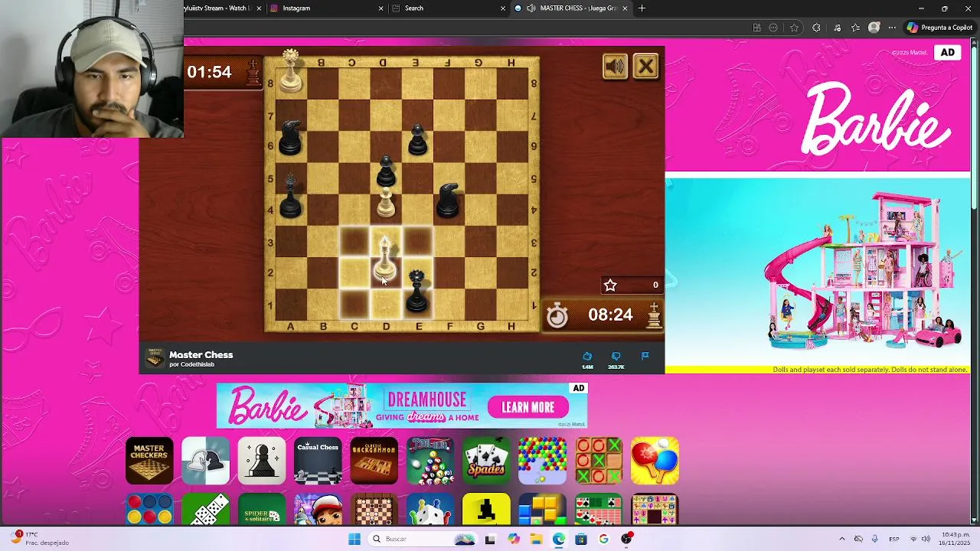
Task: Open the Master Checkers game
Action: pyautogui.click(x=149, y=461)
